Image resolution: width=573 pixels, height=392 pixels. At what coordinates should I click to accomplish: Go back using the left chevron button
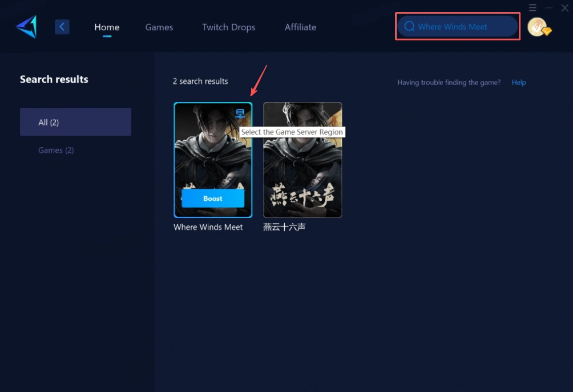point(62,27)
